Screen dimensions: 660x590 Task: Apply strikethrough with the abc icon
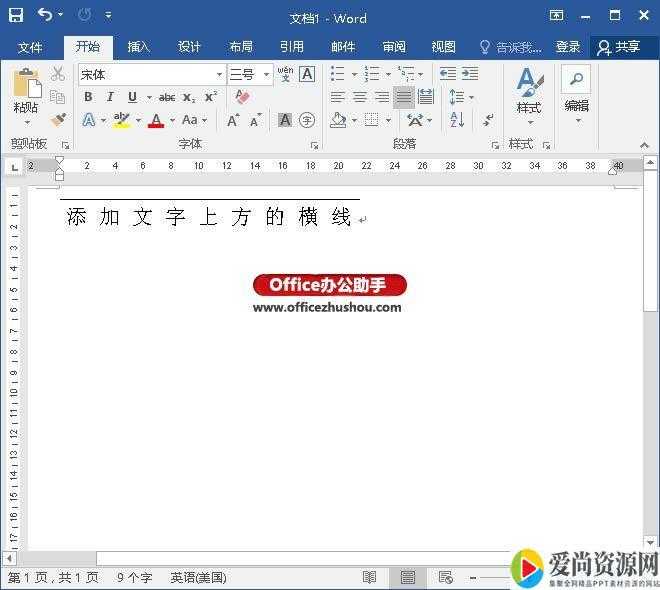(x=167, y=97)
